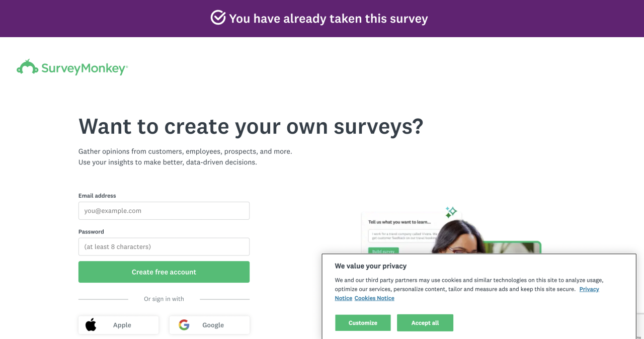Open cookie settings with Customize button
This screenshot has width=644, height=339.
(363, 323)
